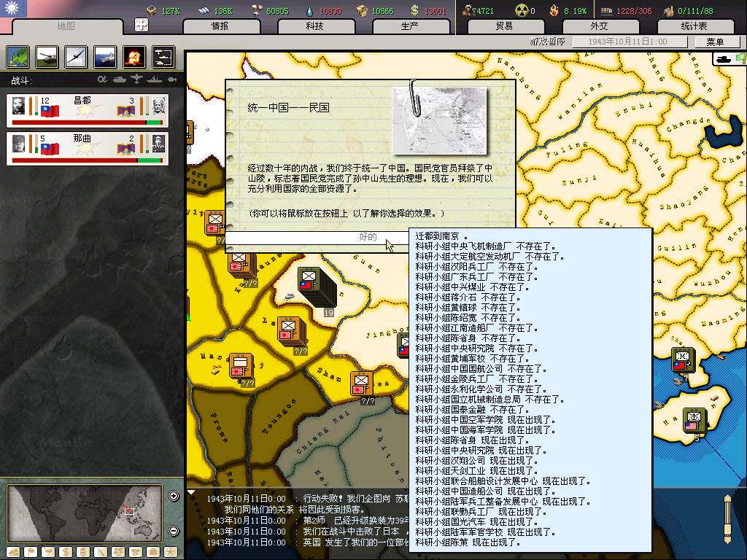Click the 游戏暂停 game paused label
Viewport: 747px width, 560px height.
tap(547, 42)
